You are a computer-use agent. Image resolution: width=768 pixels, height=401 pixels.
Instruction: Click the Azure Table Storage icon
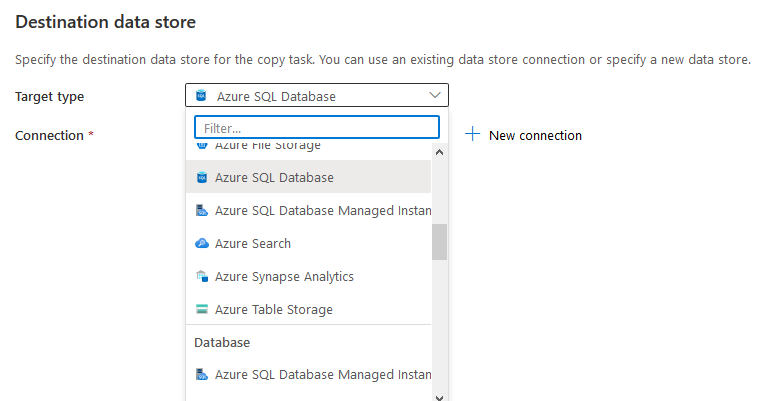[x=201, y=309]
